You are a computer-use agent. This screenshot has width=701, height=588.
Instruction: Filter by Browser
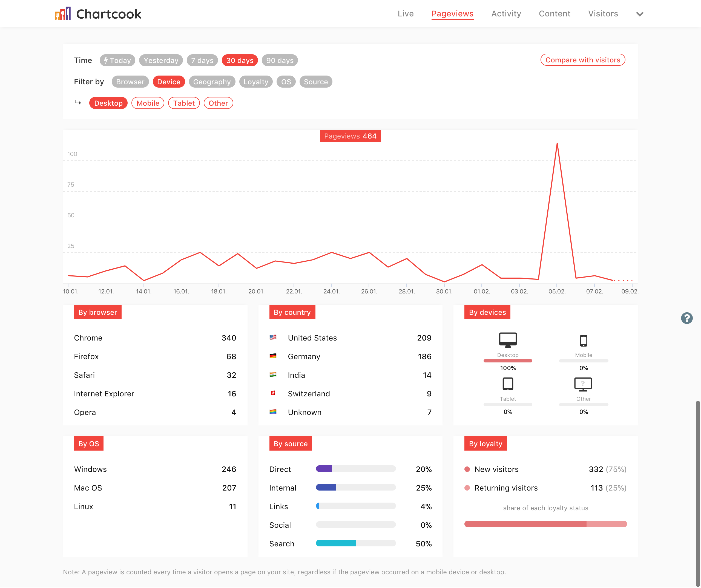pos(130,82)
